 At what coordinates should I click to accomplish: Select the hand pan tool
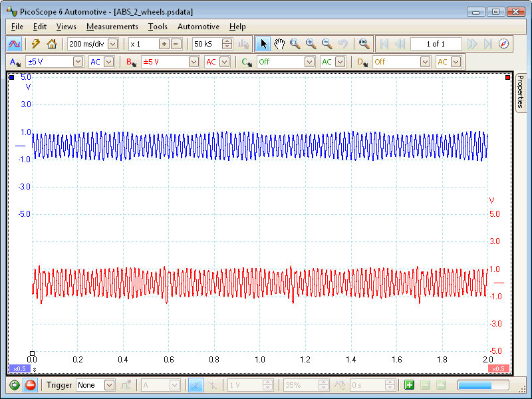coord(279,44)
